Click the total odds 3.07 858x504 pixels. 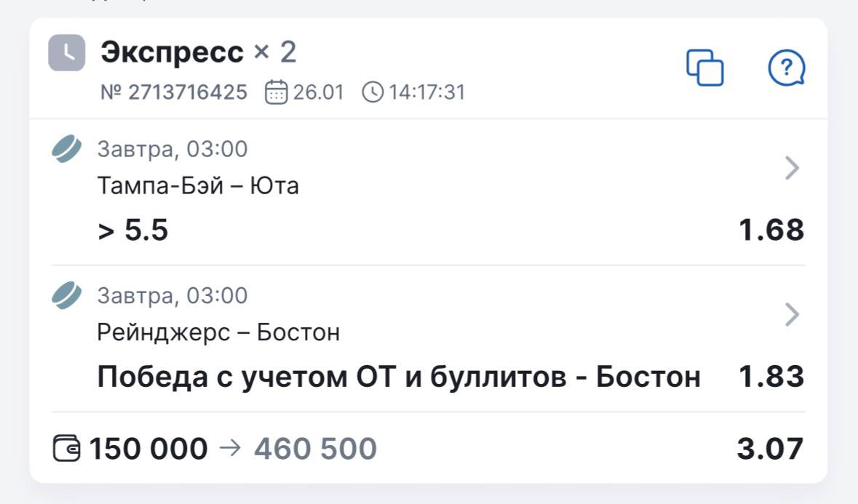click(x=770, y=449)
